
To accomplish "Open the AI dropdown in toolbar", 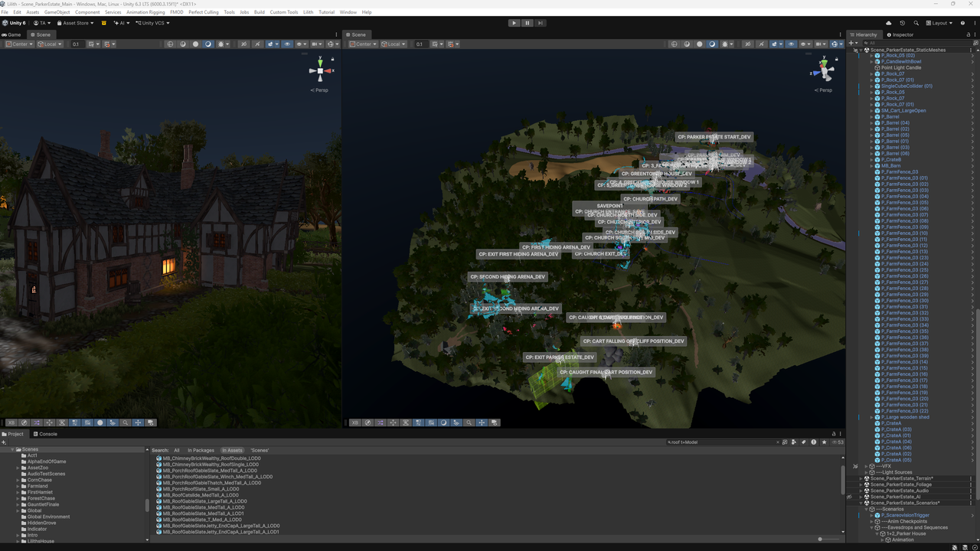I will point(120,23).
